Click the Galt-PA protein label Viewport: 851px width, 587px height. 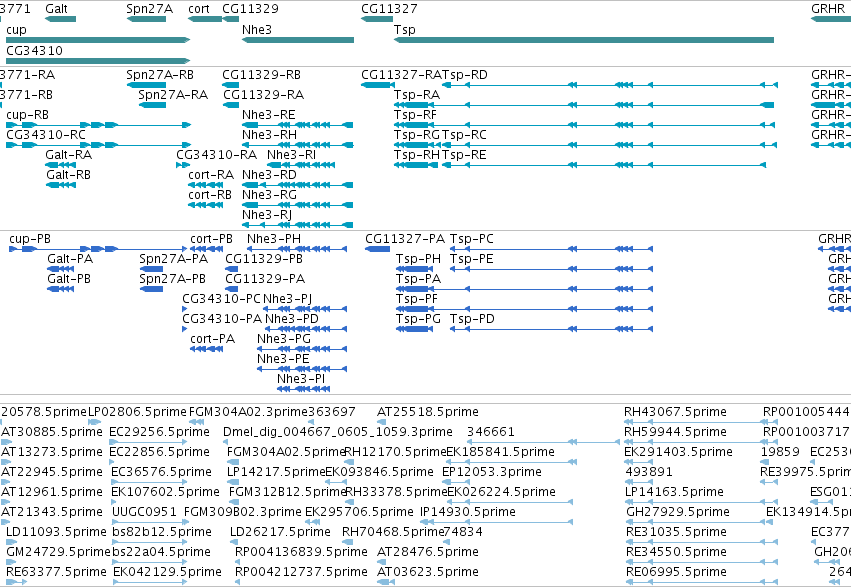[70, 259]
